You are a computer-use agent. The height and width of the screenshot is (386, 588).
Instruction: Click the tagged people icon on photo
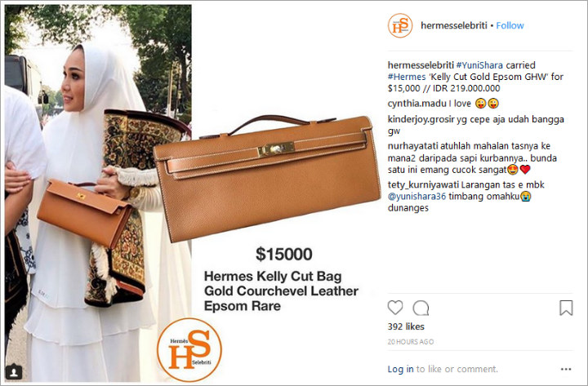click(14, 372)
